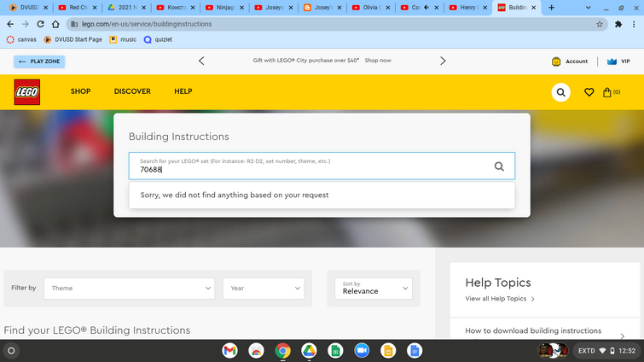Viewport: 644px width, 362px height.
Task: Open the tab search dropdown arrow
Action: 589,8
